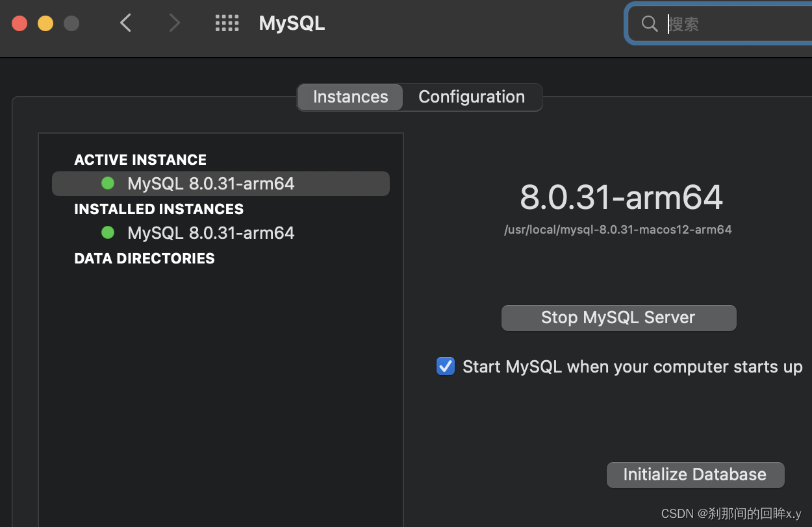Click the MySQL window title

292,23
